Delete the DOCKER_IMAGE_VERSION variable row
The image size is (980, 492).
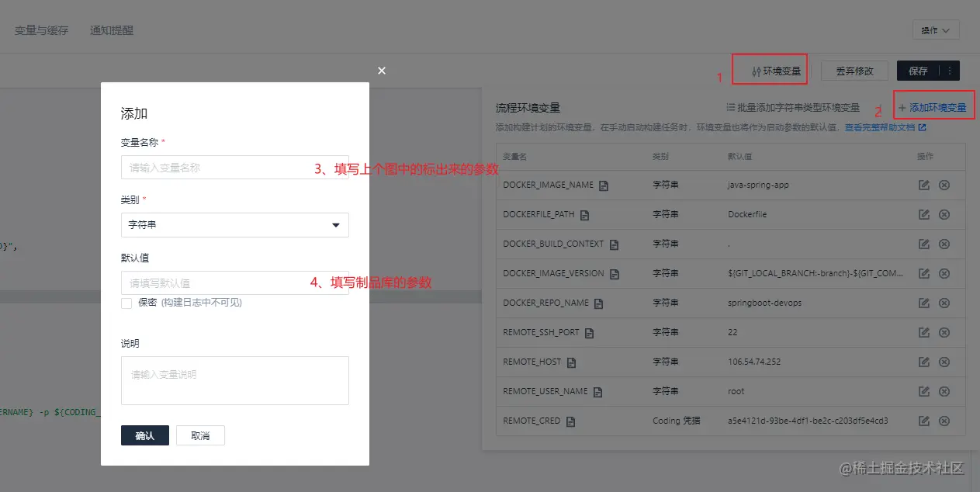pos(944,273)
